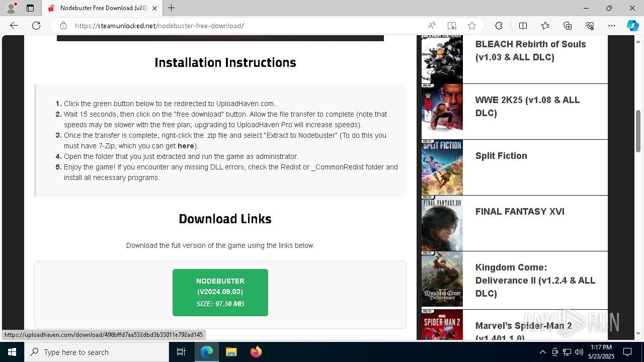Open network settings tray icon
This screenshot has width=644, height=362.
567,352
